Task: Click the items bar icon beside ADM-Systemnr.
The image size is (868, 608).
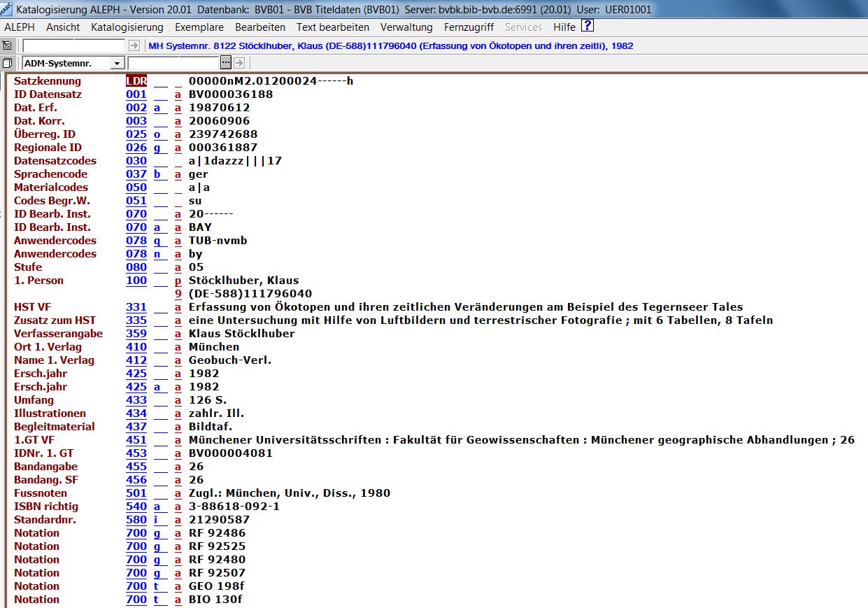Action: (7, 63)
